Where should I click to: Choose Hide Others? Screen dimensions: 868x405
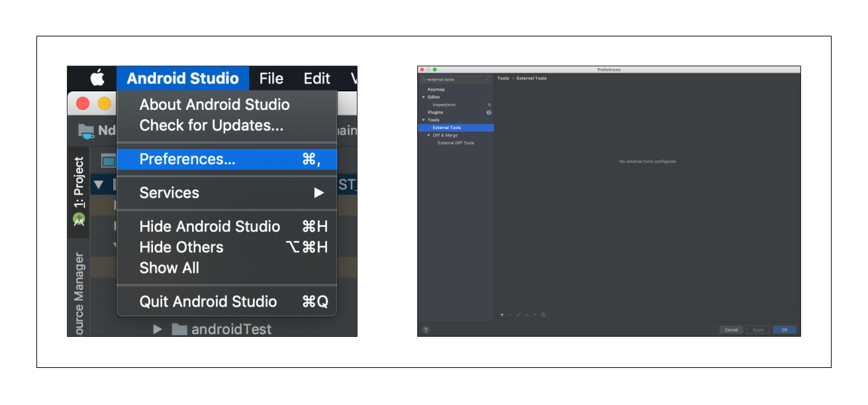227,247
